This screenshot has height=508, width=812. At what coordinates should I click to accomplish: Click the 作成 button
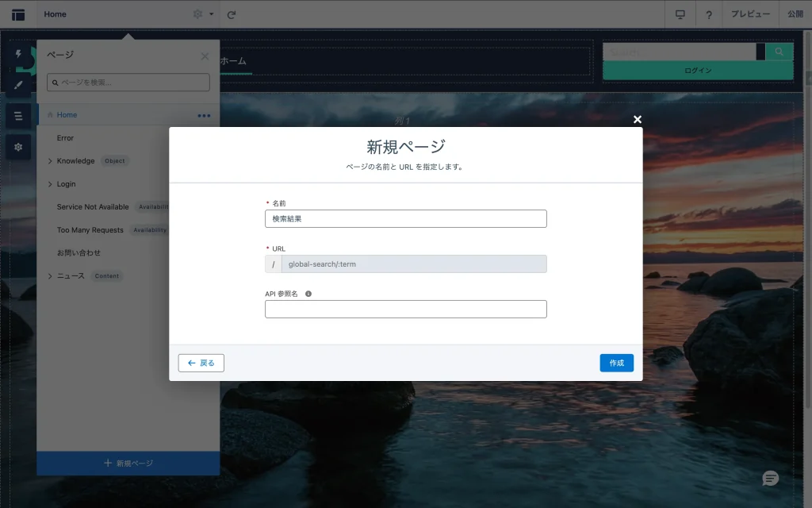(x=616, y=363)
